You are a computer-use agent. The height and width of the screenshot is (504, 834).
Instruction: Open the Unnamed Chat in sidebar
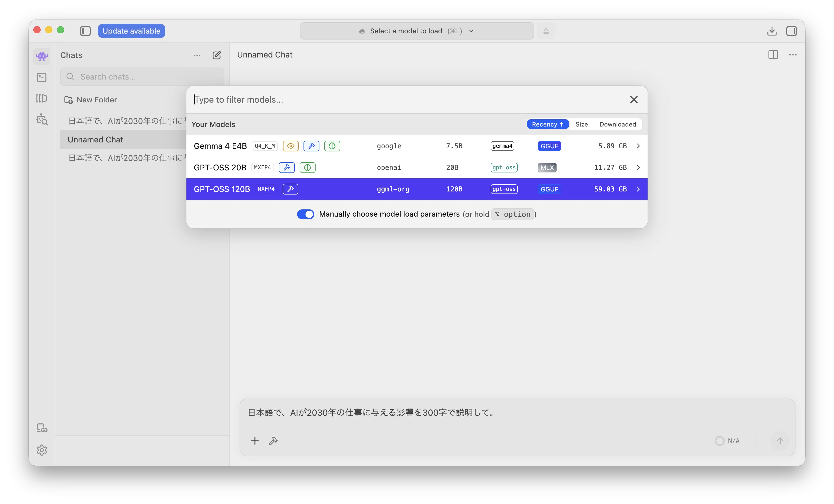(123, 139)
